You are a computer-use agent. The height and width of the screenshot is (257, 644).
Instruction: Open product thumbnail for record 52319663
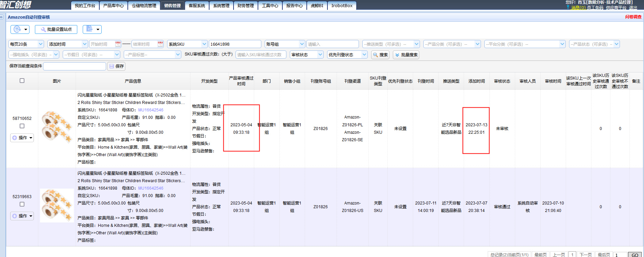pos(57,206)
